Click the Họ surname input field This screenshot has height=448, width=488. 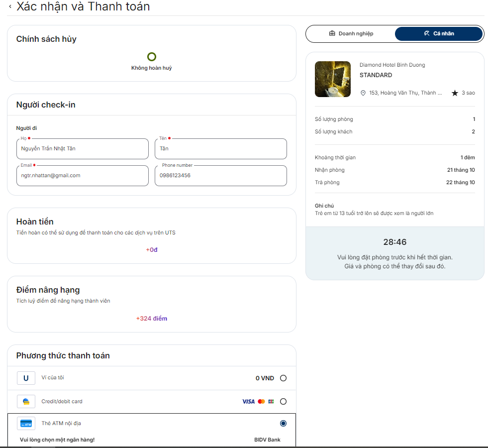pos(83,149)
